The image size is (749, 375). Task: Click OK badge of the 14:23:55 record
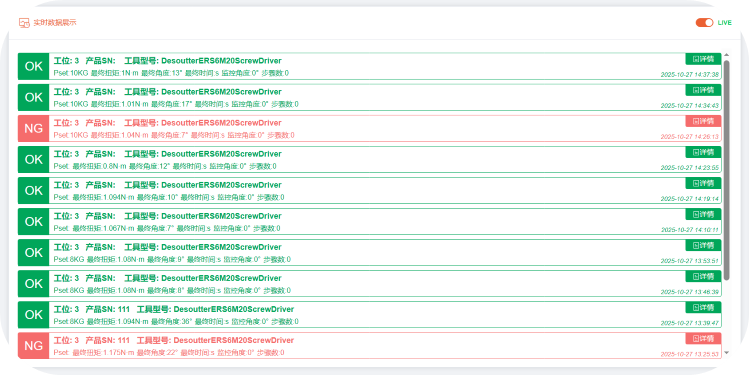pyautogui.click(x=33, y=160)
